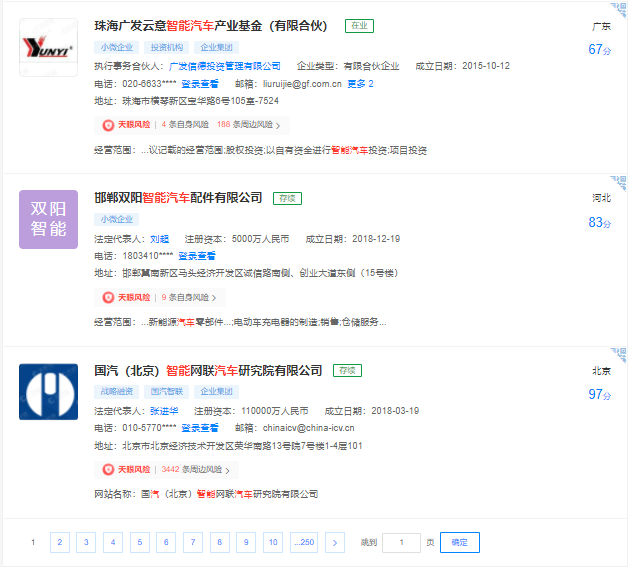The image size is (628, 567).
Task: Click 注册资本 110000万人民币 text
Action: [x=251, y=411]
